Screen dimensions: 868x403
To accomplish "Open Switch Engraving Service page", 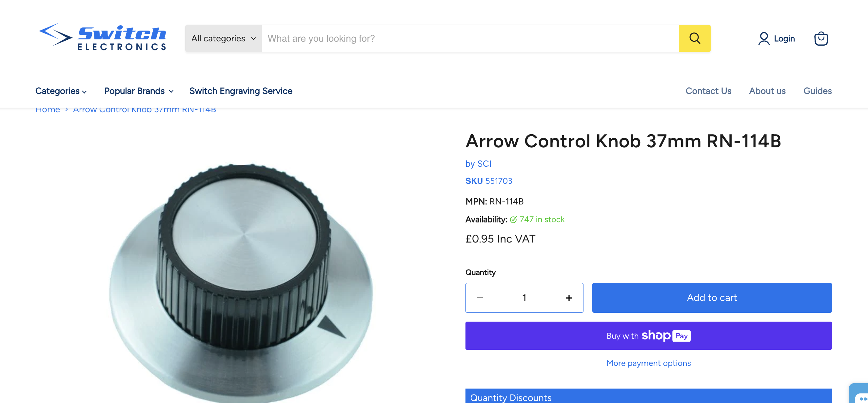I will [x=241, y=91].
